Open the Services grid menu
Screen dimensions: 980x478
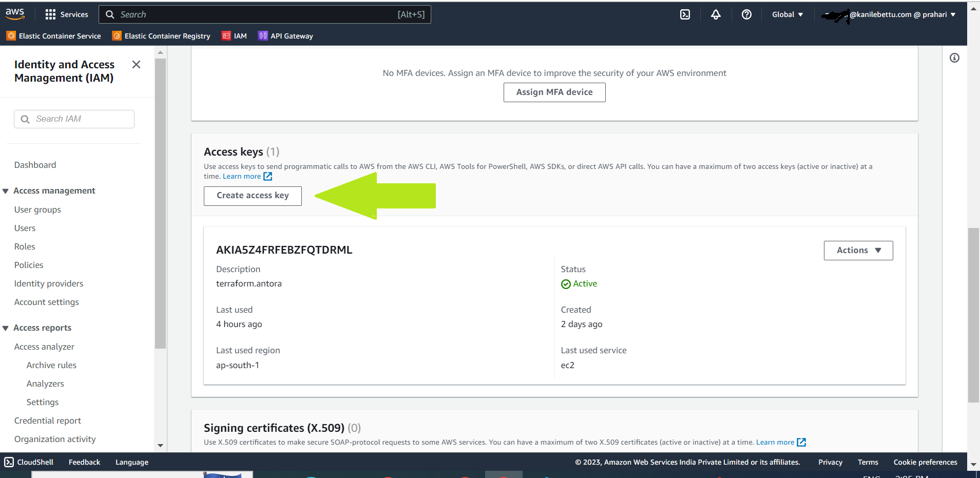tap(66, 14)
